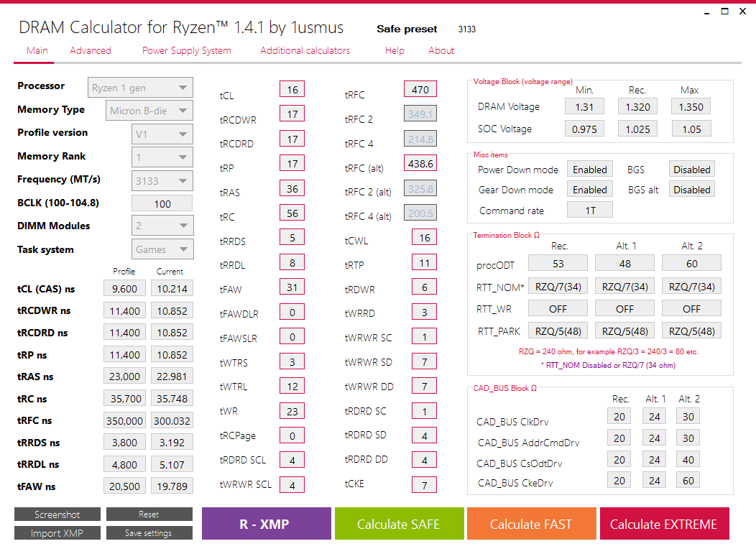Select the tWRWR SD field showing 7
The width and height of the screenshot is (756, 554).
[424, 361]
